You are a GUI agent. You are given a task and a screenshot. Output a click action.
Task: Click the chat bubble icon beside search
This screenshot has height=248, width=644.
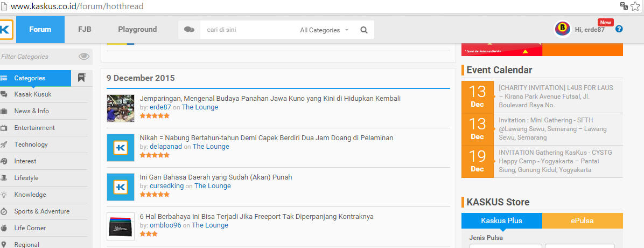[190, 30]
